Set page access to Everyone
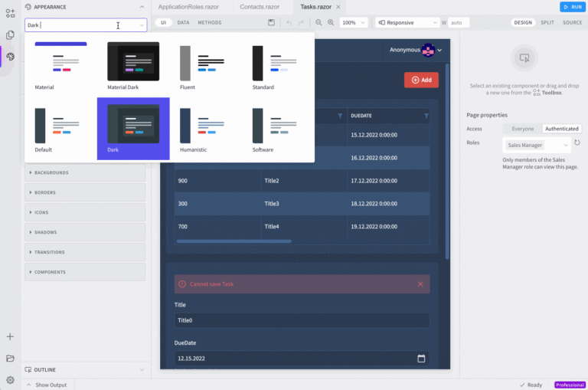Screen dimensions: 588x390 point(523,129)
